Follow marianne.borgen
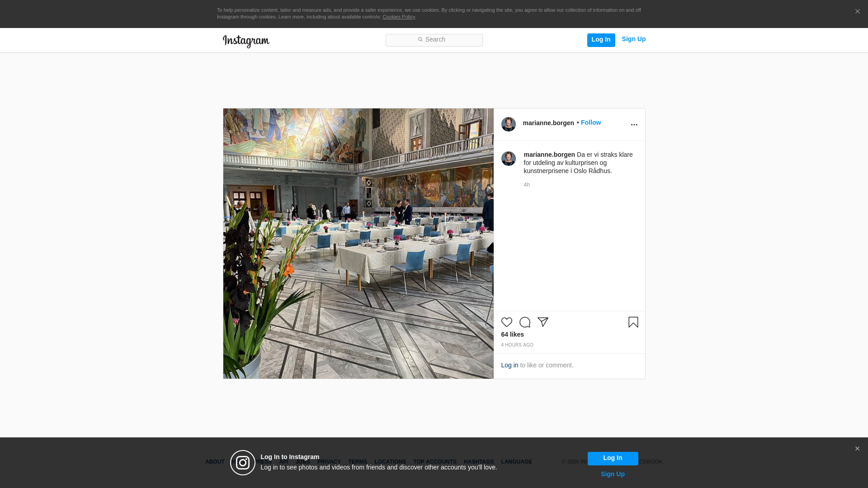The image size is (868, 488). point(591,122)
